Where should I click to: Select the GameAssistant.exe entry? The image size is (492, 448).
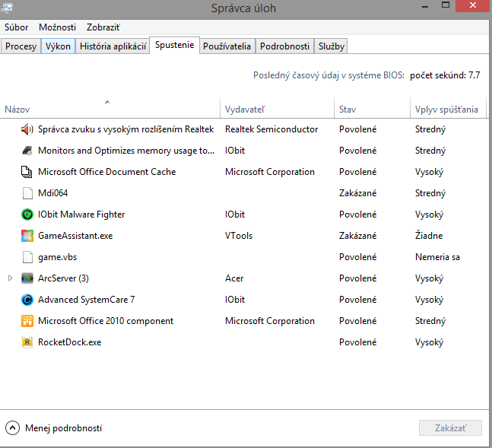(x=244, y=236)
